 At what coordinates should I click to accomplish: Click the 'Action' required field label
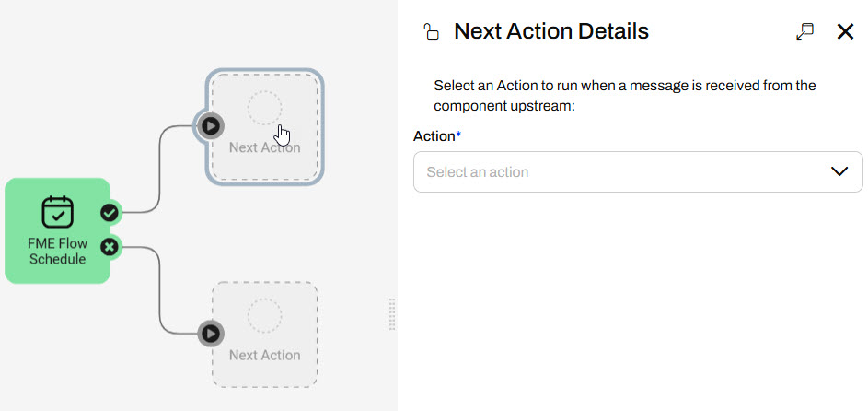pyautogui.click(x=435, y=136)
